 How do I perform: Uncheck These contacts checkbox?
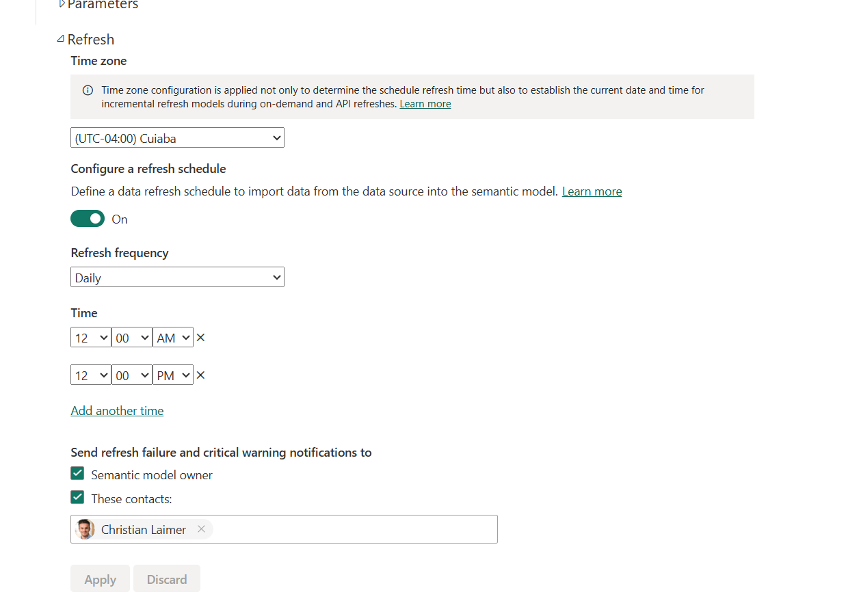click(x=77, y=498)
